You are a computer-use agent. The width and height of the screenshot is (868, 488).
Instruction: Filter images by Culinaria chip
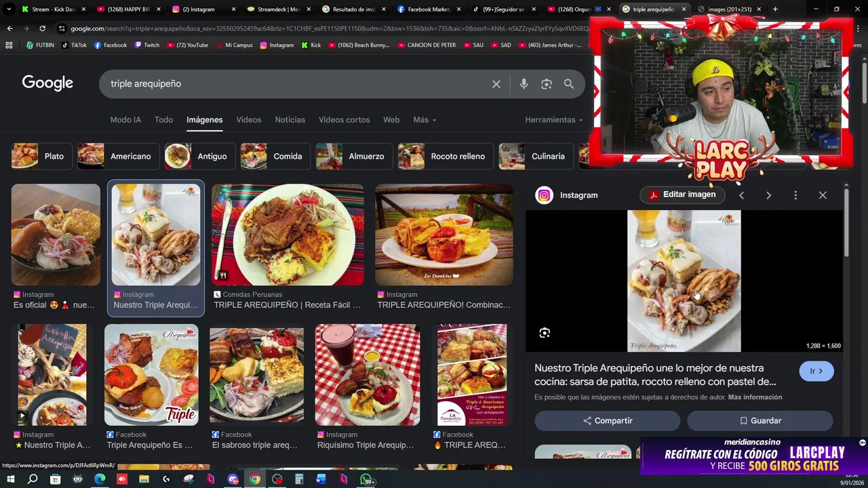pos(535,157)
